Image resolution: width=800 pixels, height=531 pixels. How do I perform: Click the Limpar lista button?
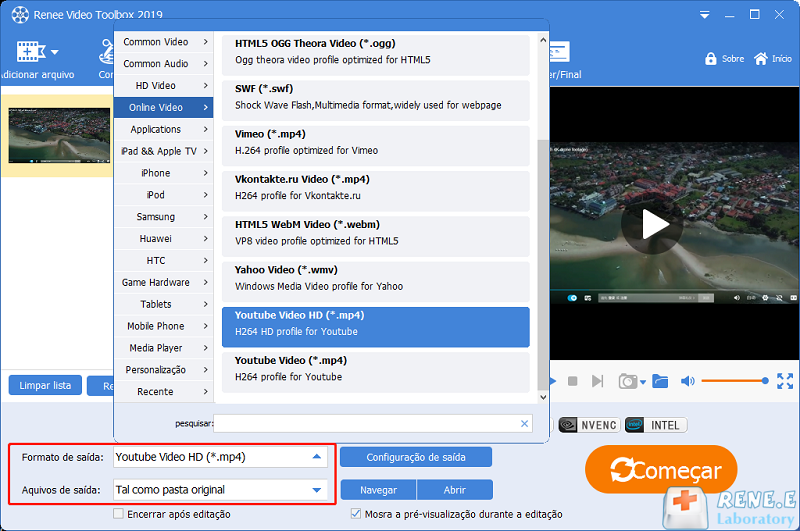[45, 386]
